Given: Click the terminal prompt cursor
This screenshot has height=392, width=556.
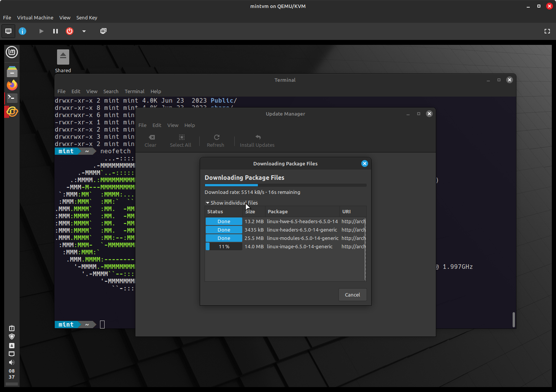Looking at the screenshot, I should (102, 324).
